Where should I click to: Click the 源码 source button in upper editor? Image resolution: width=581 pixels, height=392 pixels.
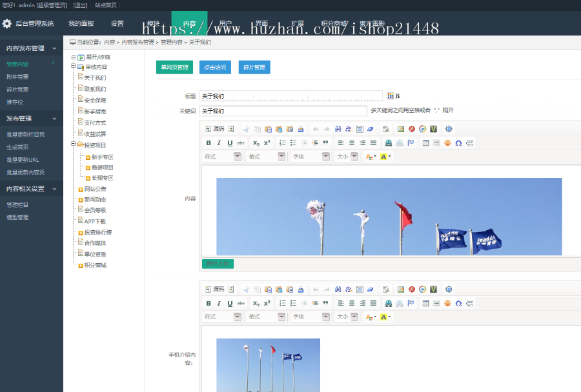tap(215, 129)
